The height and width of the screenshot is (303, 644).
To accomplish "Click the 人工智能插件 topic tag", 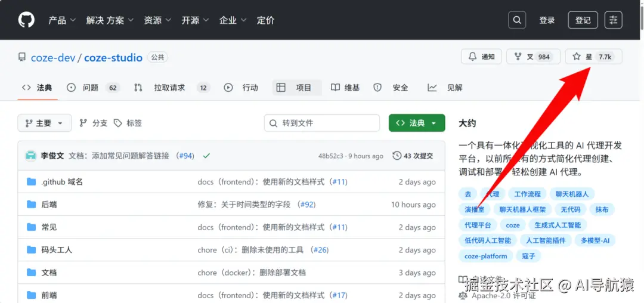I will [546, 240].
